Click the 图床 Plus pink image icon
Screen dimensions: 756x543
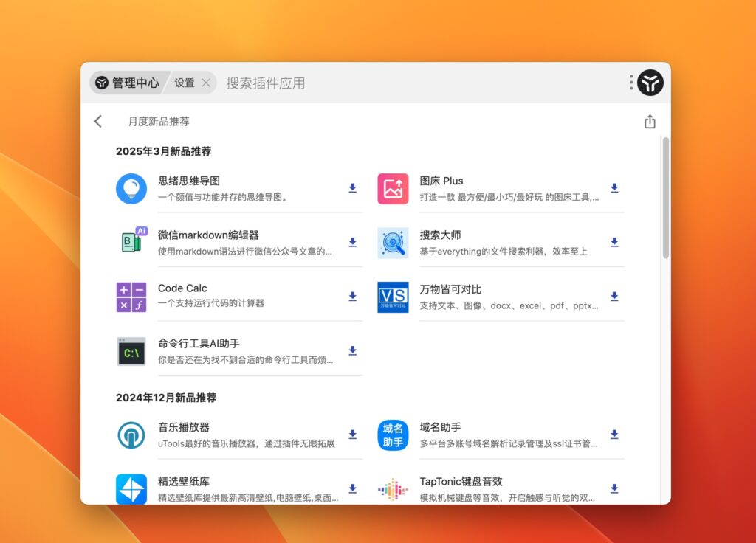(x=393, y=188)
